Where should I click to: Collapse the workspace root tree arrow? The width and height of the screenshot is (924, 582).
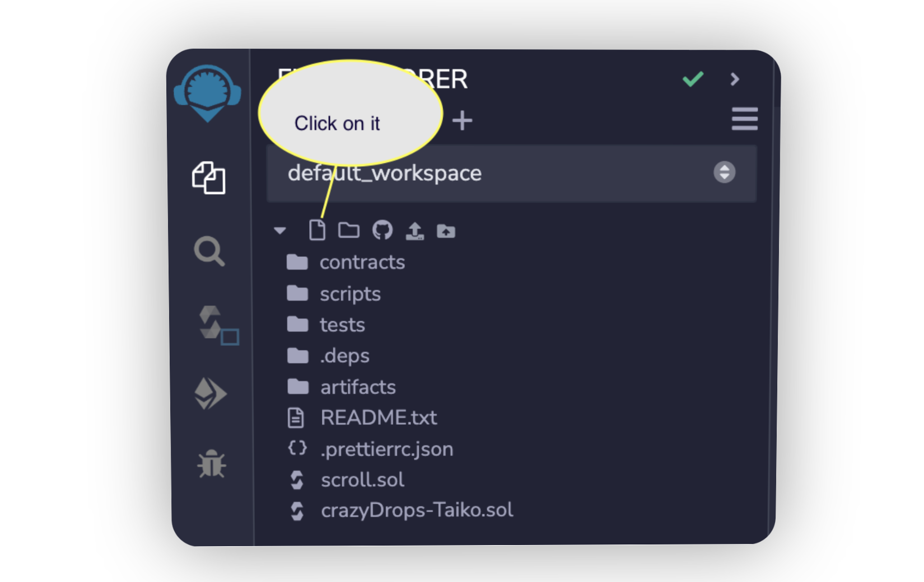[x=280, y=231]
